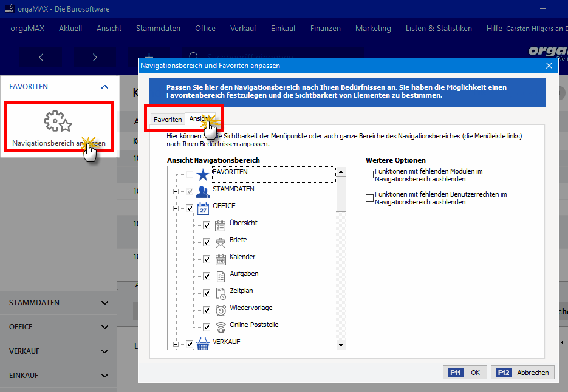Confirm with the F11 OK button
568x392 pixels.
[465, 373]
